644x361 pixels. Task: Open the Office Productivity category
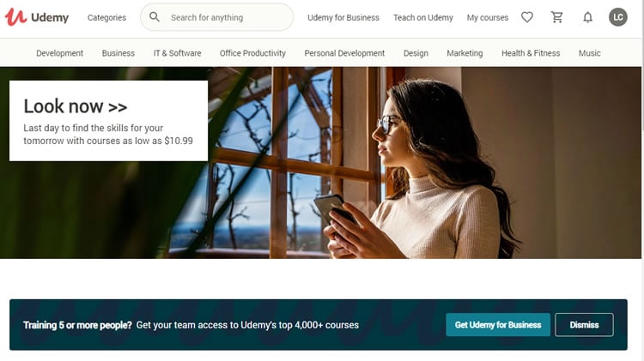pyautogui.click(x=252, y=53)
